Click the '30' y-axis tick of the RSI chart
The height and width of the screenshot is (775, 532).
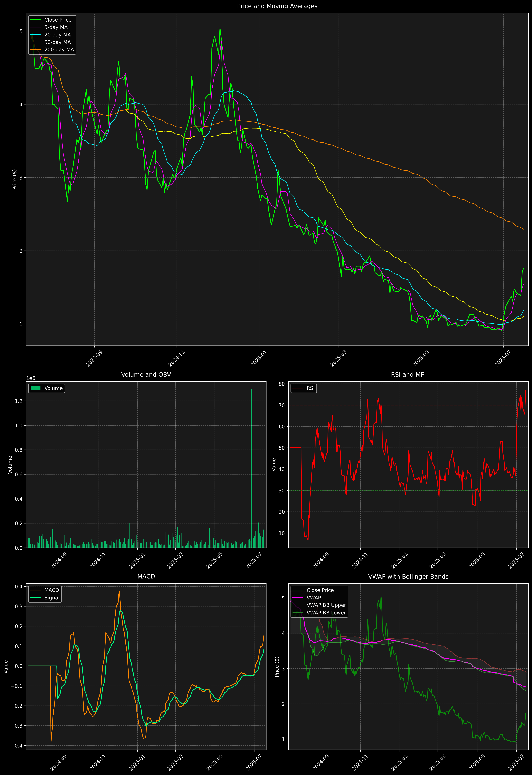pos(282,491)
